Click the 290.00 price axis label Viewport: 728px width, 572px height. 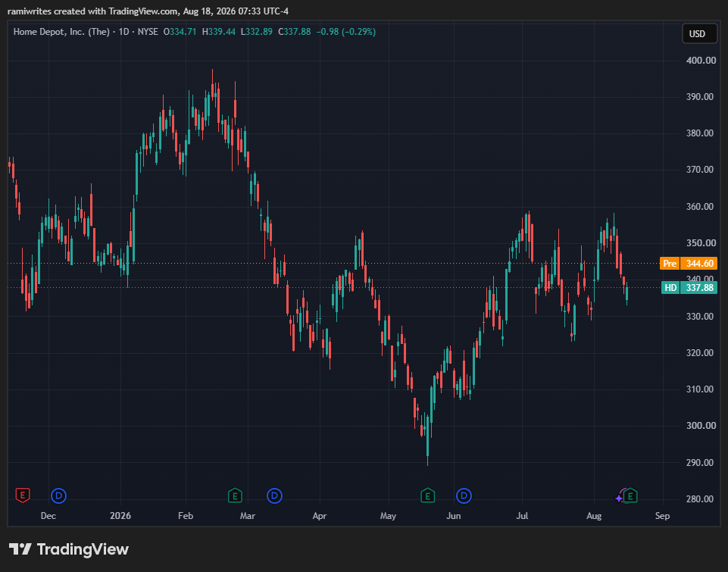tap(701, 462)
